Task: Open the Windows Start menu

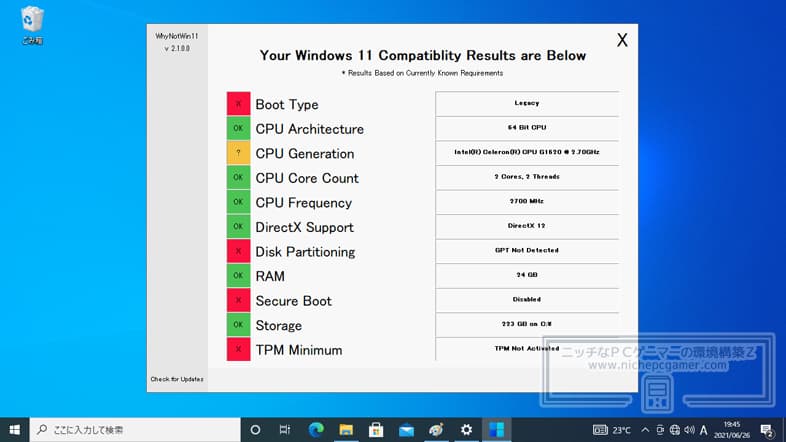Action: pos(15,430)
